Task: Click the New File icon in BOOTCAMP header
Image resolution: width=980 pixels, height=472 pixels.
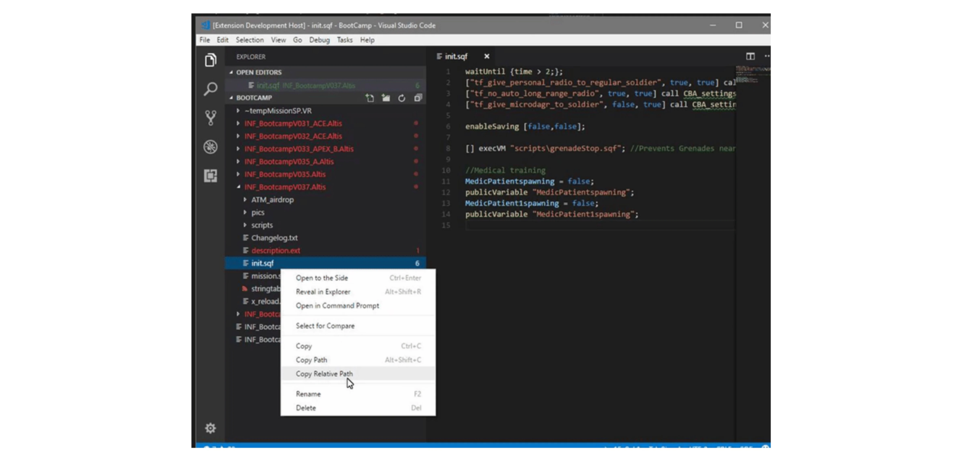Action: 370,98
